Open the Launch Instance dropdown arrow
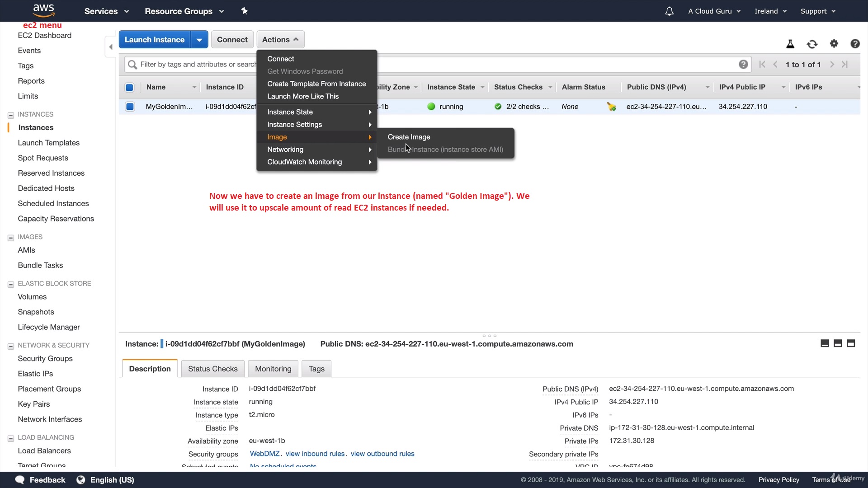The width and height of the screenshot is (868, 488). tap(199, 40)
